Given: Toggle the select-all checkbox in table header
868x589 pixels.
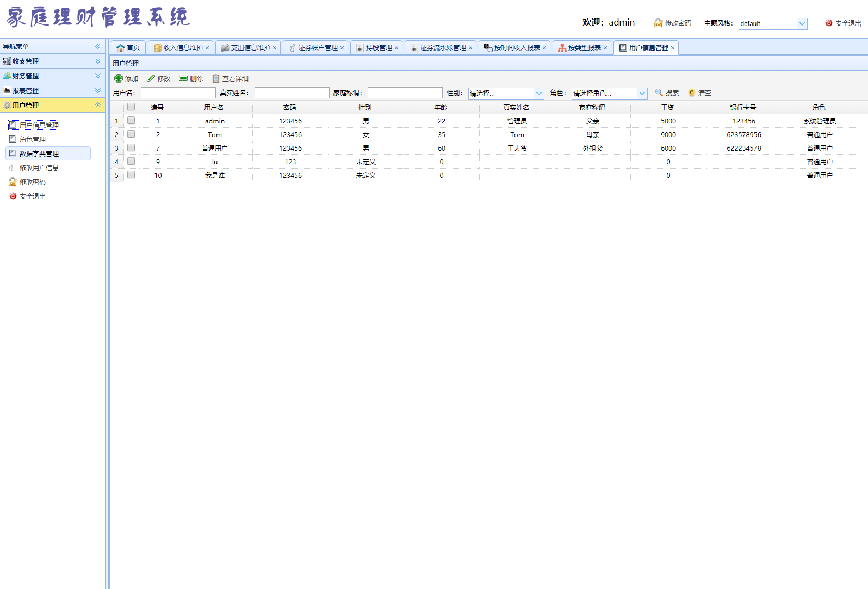Looking at the screenshot, I should pyautogui.click(x=131, y=107).
